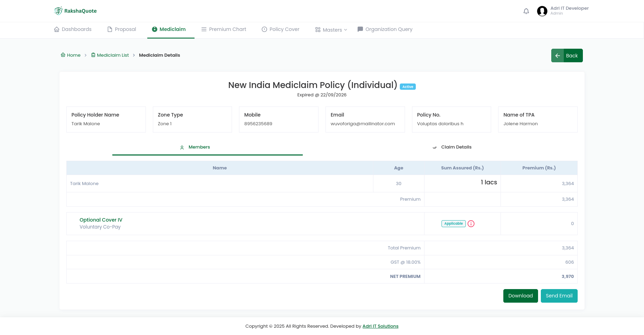Click the Age column header
Screen dimensions: 644x335
(398, 168)
